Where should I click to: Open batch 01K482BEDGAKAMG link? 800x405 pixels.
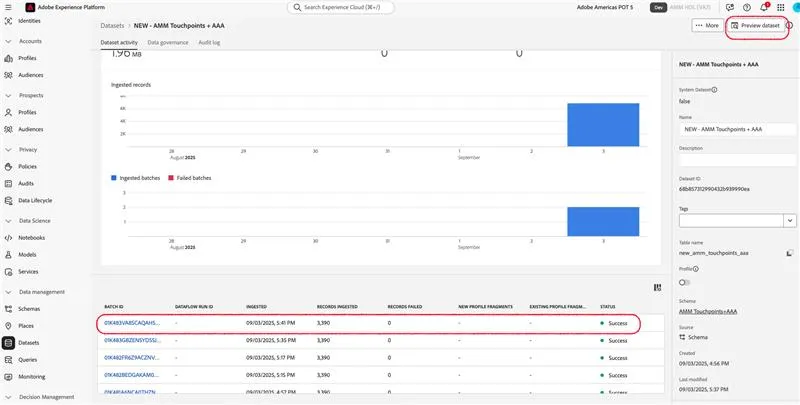131,375
